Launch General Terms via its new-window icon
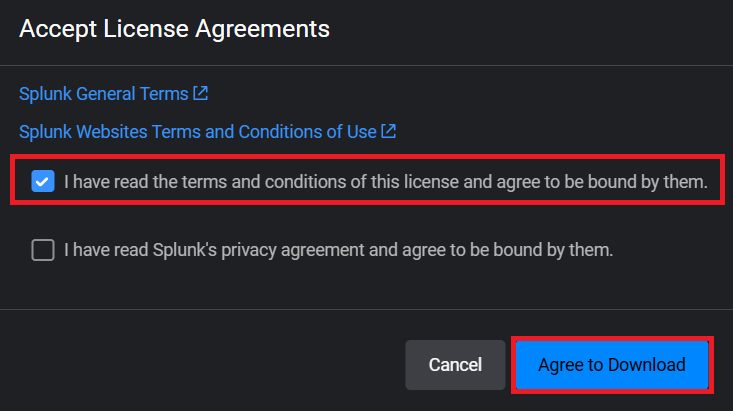733x411 pixels. coord(201,94)
